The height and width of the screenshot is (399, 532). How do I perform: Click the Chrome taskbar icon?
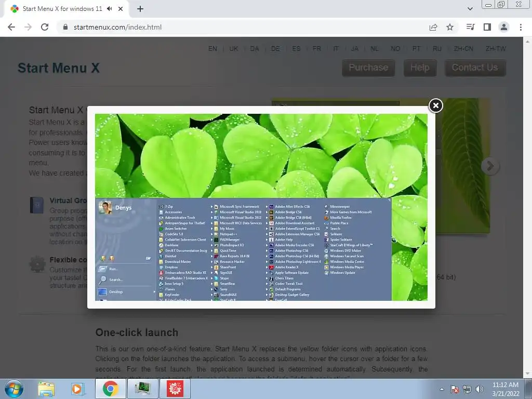click(x=111, y=389)
